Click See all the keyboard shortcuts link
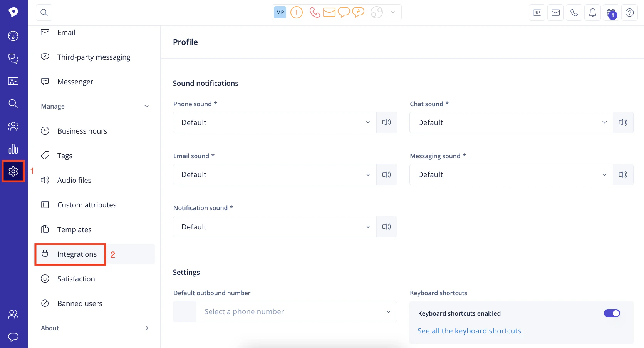644x348 pixels. tap(469, 331)
